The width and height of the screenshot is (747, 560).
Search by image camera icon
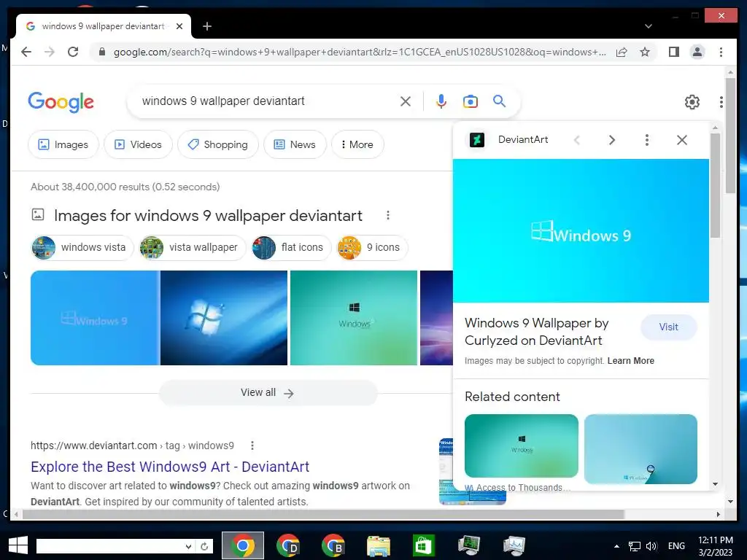(x=471, y=101)
